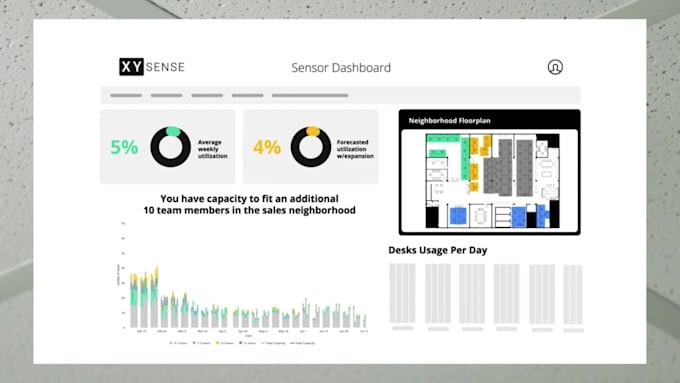The image size is (680, 383).
Task: Click the XY Sense logo
Action: click(152, 67)
